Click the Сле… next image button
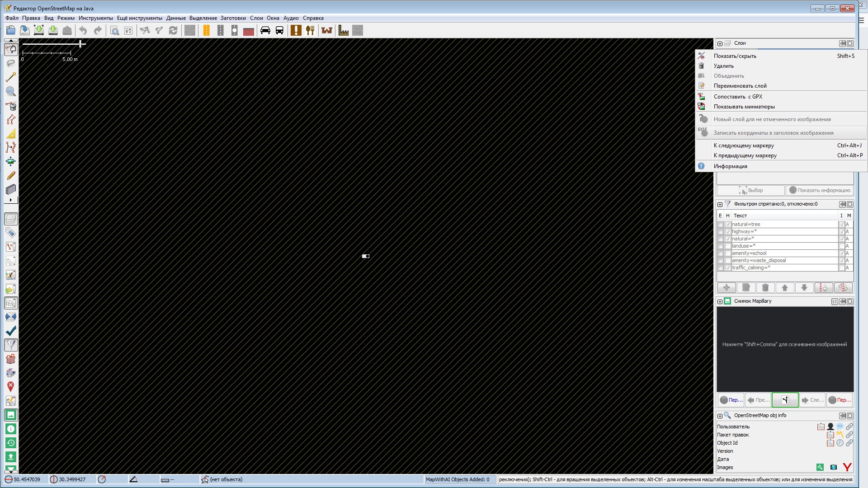Image resolution: width=868 pixels, height=488 pixels. (x=812, y=400)
